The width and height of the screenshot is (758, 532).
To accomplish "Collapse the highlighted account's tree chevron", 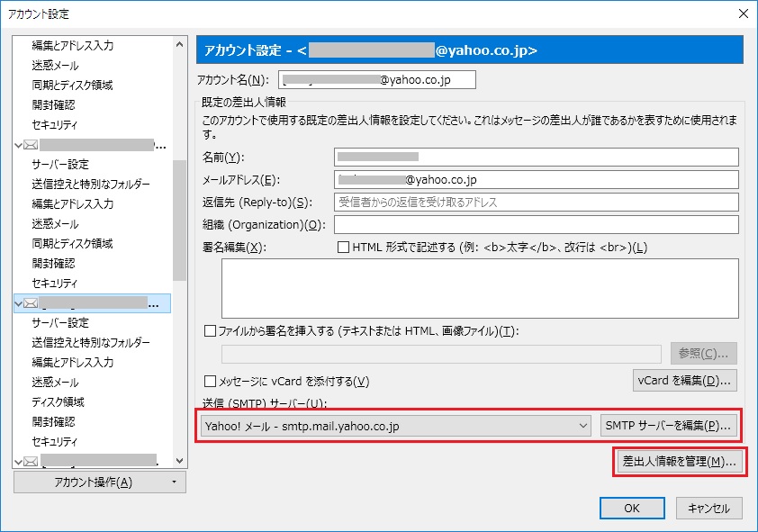I will 20,304.
